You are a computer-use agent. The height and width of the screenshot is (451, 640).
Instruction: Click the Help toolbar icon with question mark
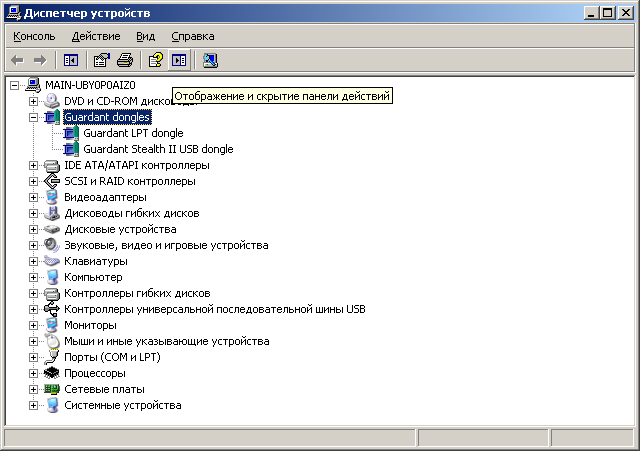pyautogui.click(x=156, y=61)
